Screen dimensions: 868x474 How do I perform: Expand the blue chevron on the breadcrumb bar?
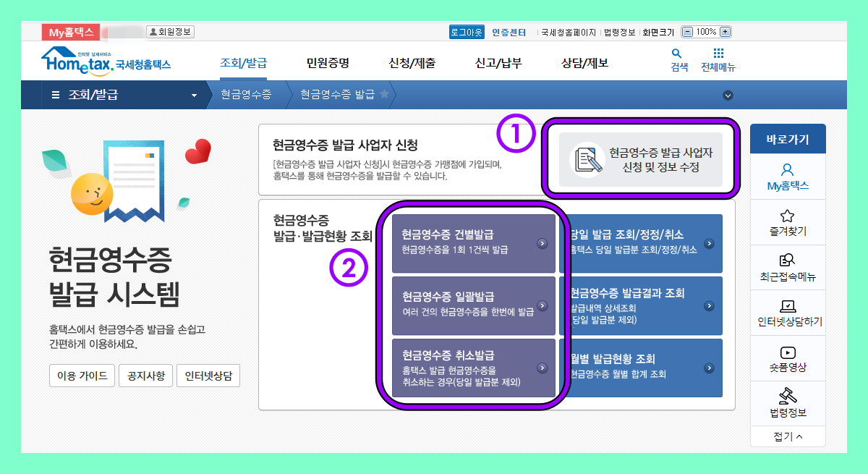coord(728,95)
